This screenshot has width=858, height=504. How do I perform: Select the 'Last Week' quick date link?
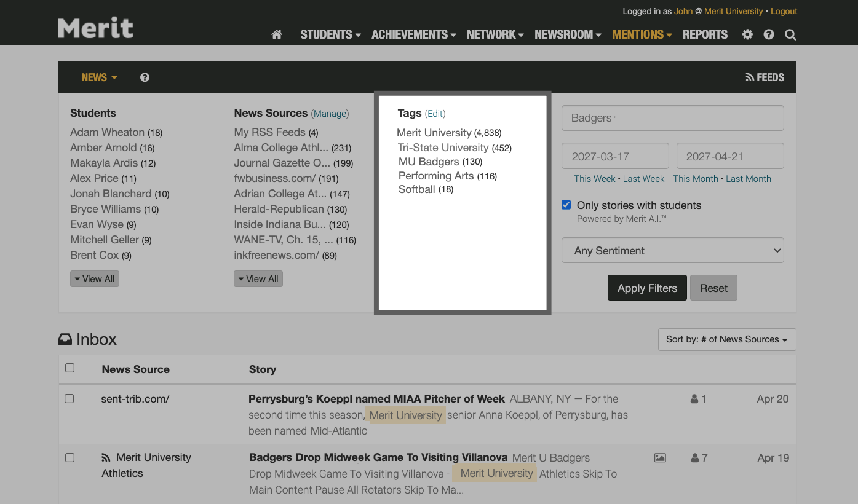(x=643, y=178)
